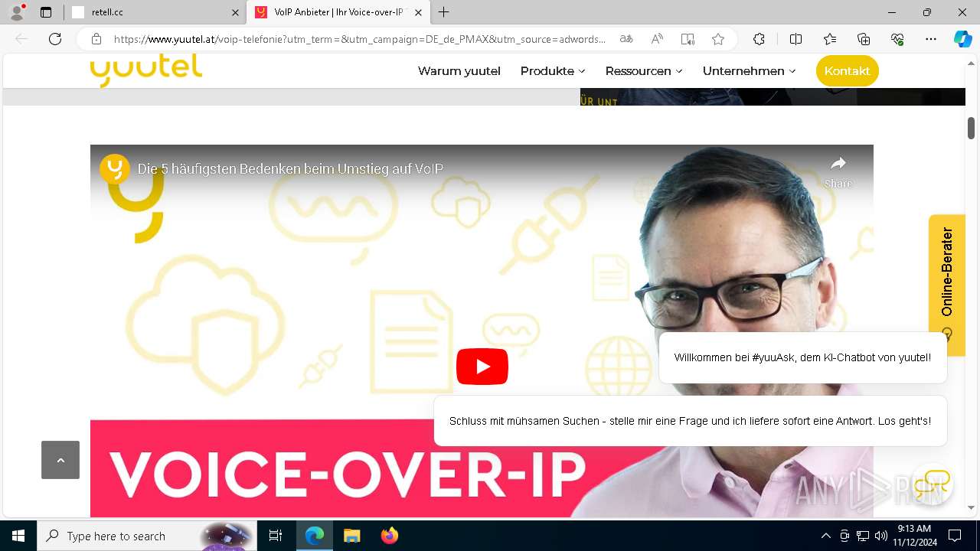The height and width of the screenshot is (551, 980).
Task: Switch to the retell.cc tab
Action: click(155, 12)
